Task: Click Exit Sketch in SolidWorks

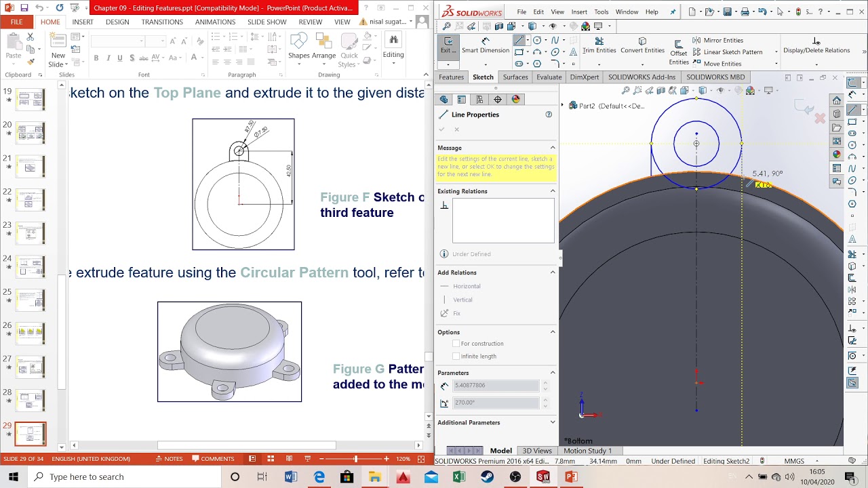Action: [x=448, y=46]
